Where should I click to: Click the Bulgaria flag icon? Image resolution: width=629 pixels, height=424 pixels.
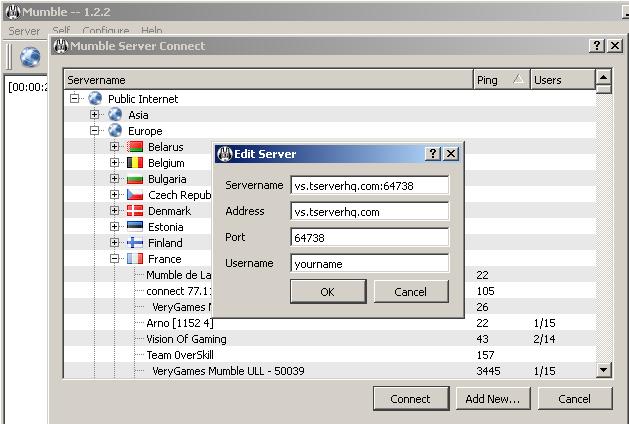click(135, 179)
